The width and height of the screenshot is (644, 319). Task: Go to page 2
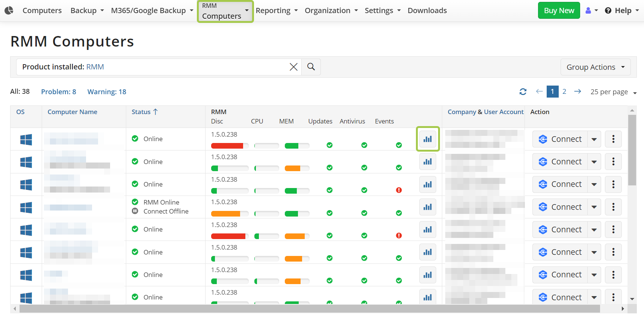pos(564,92)
